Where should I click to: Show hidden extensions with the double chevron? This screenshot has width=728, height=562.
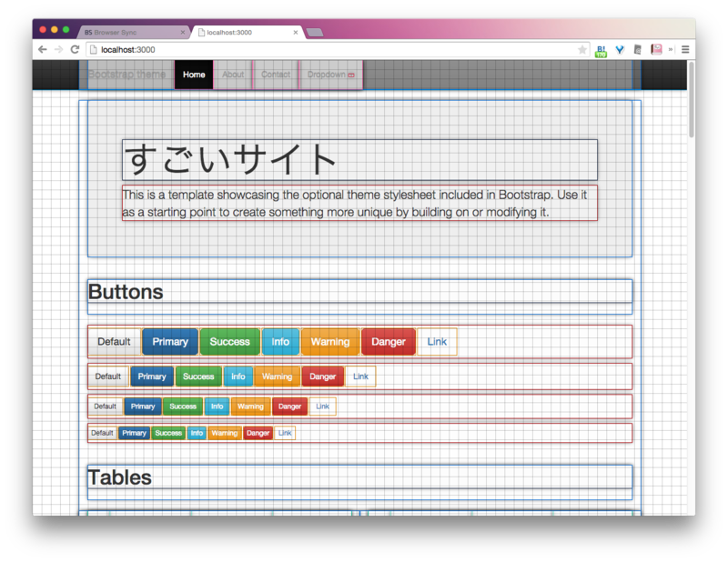click(671, 49)
